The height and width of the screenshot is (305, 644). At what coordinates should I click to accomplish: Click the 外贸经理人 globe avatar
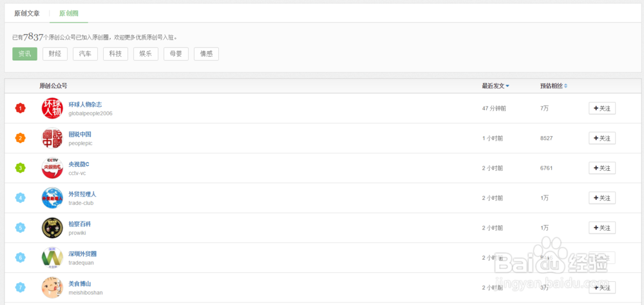(52, 198)
